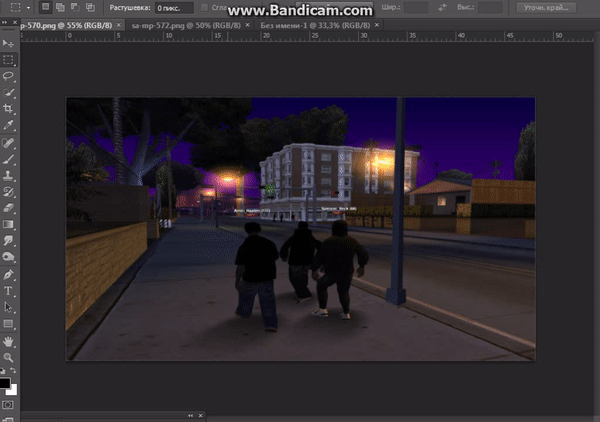Expand the toolbar to two columns
Image resolution: width=600 pixels, height=422 pixels.
(4, 23)
